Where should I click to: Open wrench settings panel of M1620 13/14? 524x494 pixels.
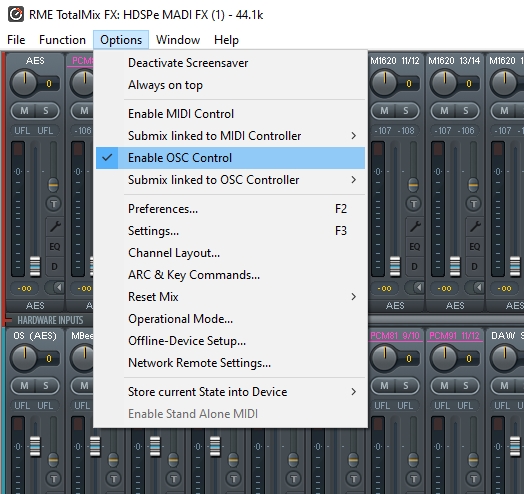475,227
